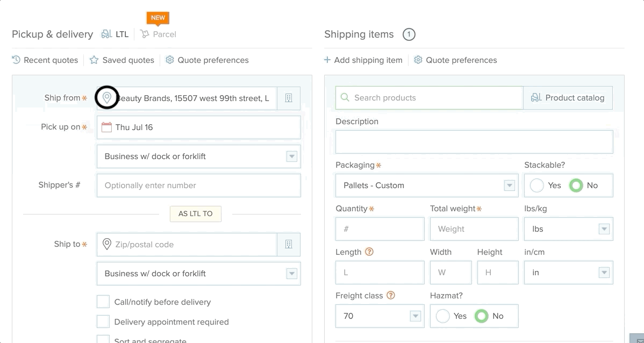This screenshot has width=644, height=343.
Task: Switch to the LTL tab
Action: pos(116,34)
